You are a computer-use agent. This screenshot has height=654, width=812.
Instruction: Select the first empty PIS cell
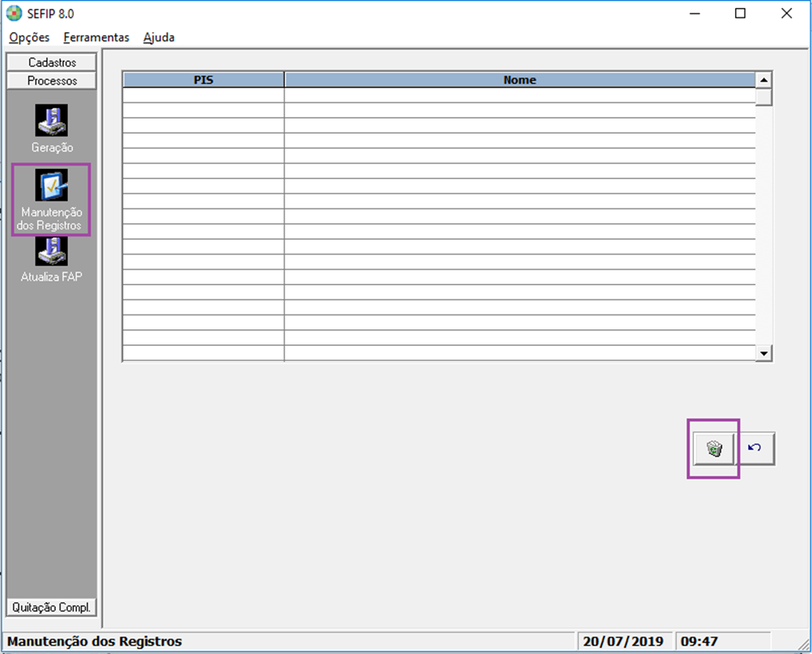204,95
